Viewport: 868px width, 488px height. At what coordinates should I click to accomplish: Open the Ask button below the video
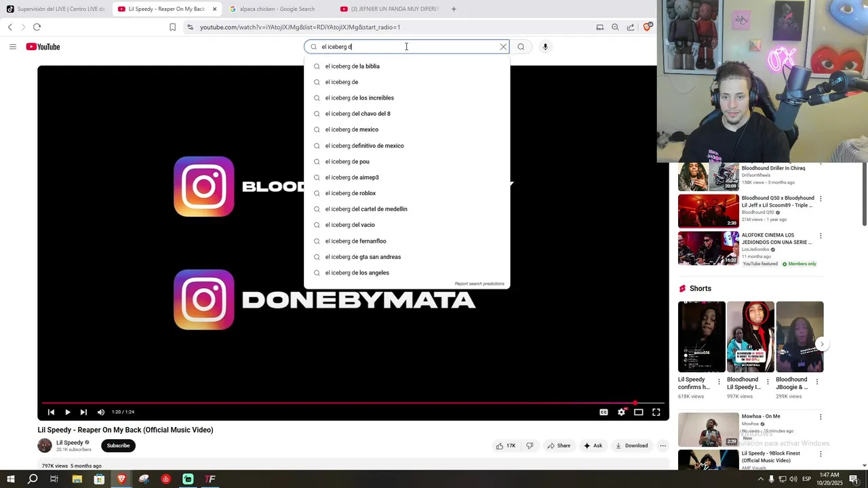pos(593,445)
